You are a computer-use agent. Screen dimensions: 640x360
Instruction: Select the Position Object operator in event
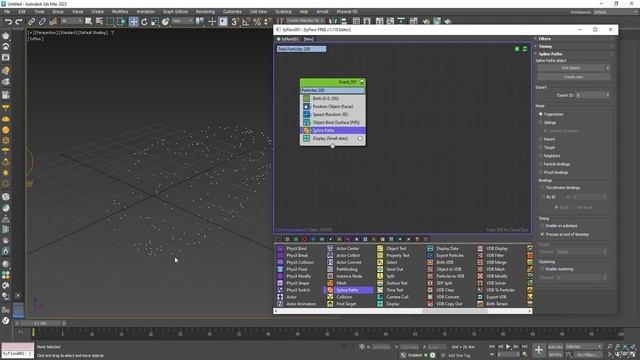tap(333, 107)
